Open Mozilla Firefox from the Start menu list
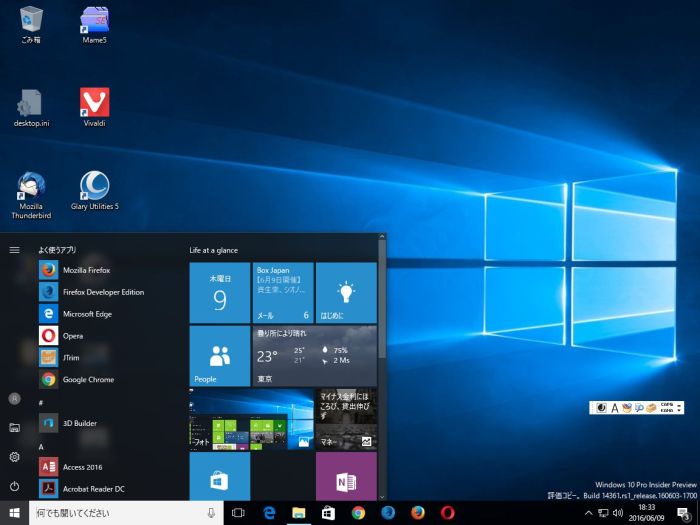The height and width of the screenshot is (525, 700). click(x=86, y=270)
